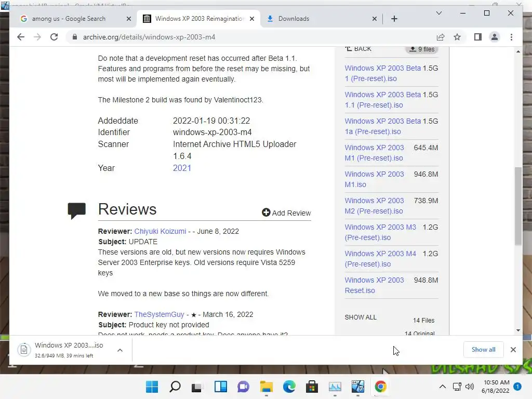Viewport: 532px width, 399px height.
Task: Click SHOW ALL files link
Action: [x=361, y=317]
